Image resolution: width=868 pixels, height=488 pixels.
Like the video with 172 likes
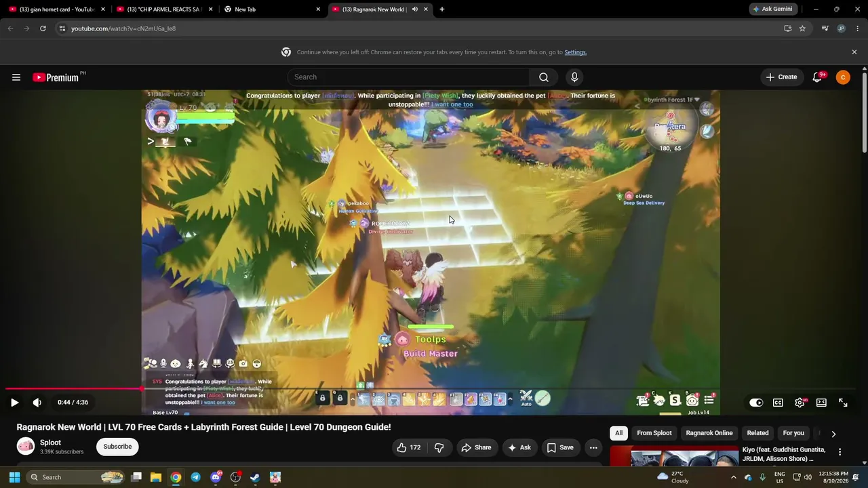tap(409, 447)
